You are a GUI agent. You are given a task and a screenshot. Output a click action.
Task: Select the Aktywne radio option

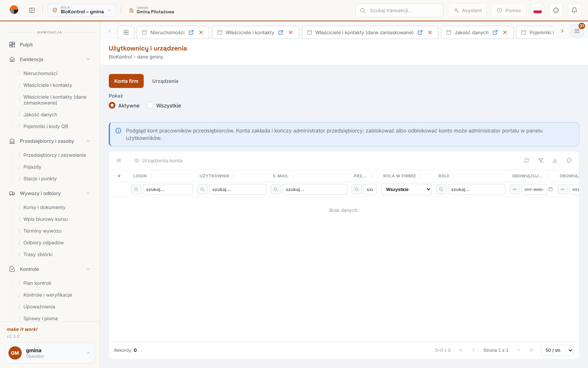click(112, 105)
